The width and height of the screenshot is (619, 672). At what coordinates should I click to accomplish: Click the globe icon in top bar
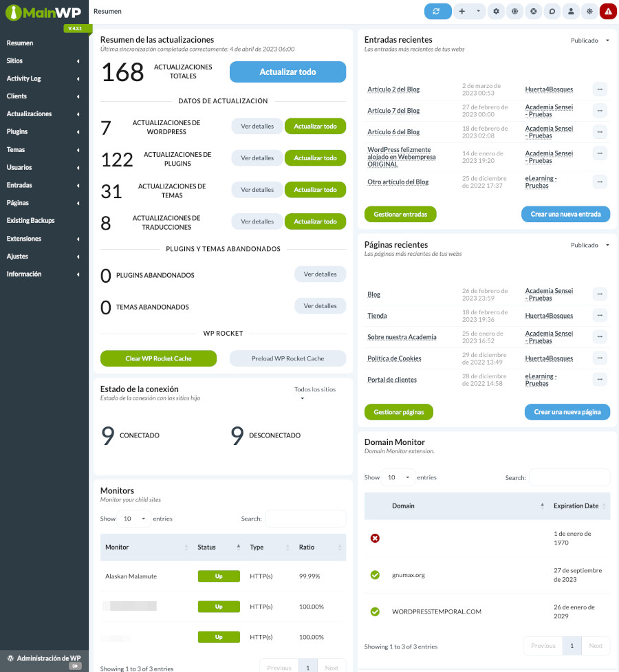pyautogui.click(x=515, y=12)
